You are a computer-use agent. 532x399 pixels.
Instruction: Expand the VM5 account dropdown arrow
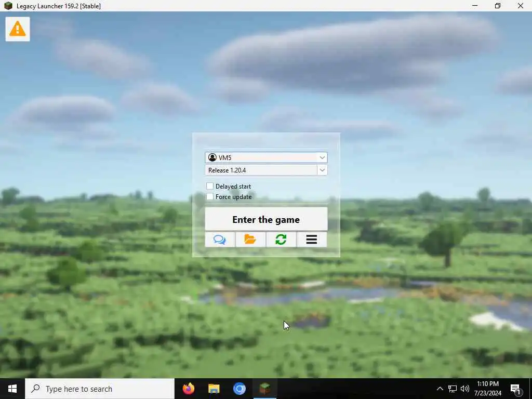coord(322,157)
